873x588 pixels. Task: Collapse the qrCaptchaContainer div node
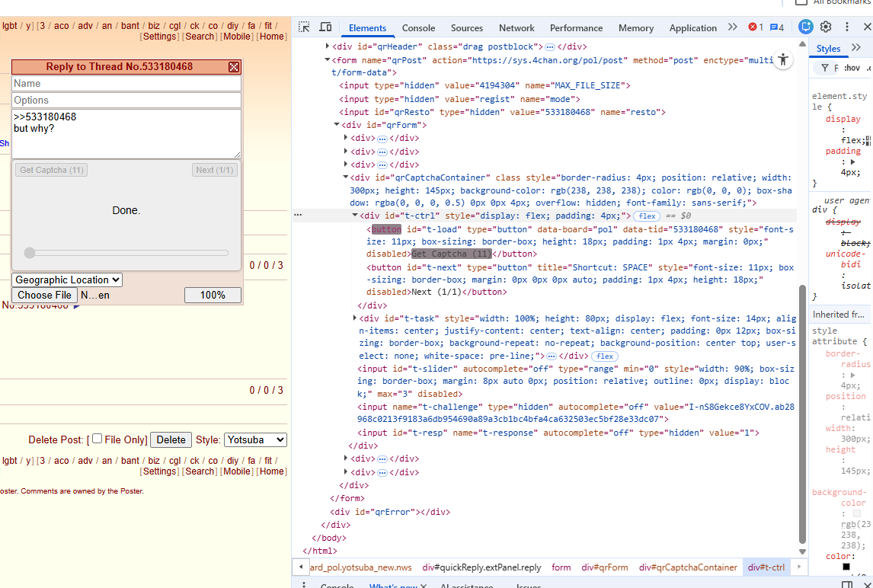point(346,177)
